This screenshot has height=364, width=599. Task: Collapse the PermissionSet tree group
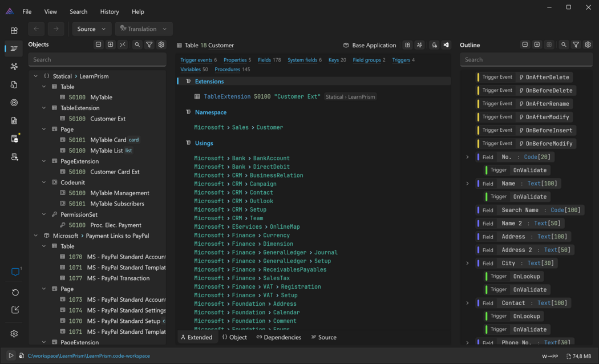[x=44, y=215]
